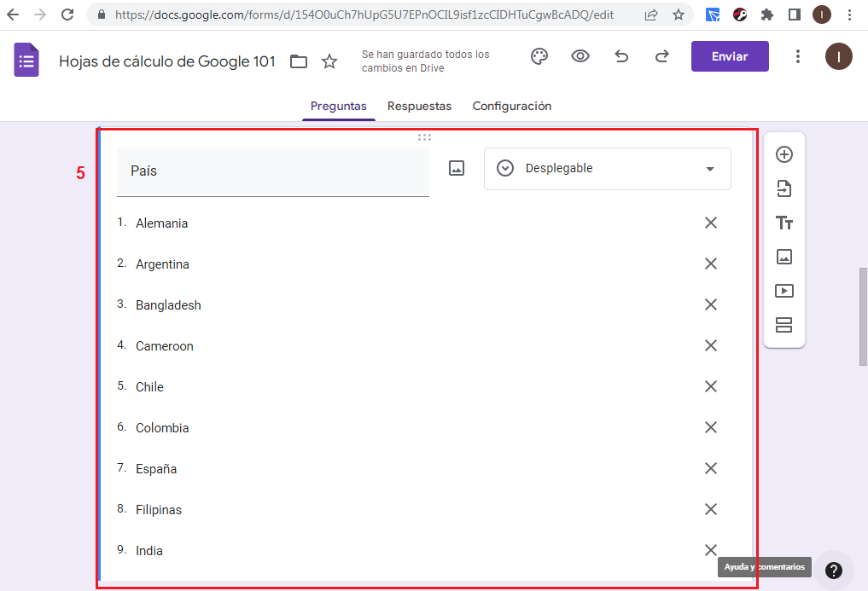Reload the page
This screenshot has height=591, width=868.
pos(67,14)
